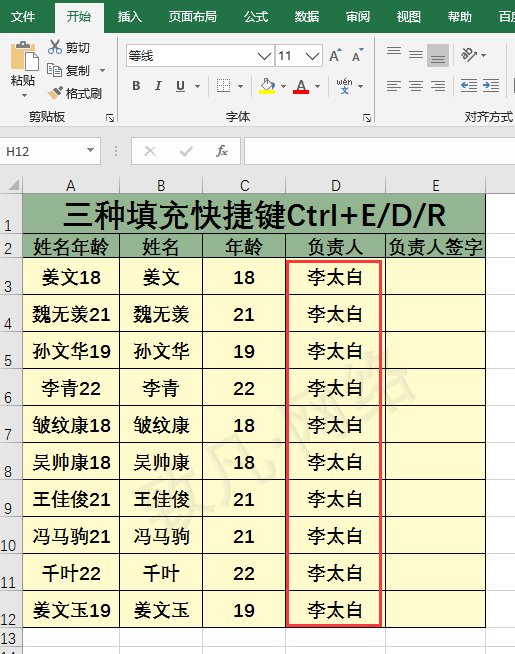Click the Copy (复制) icon

54,70
